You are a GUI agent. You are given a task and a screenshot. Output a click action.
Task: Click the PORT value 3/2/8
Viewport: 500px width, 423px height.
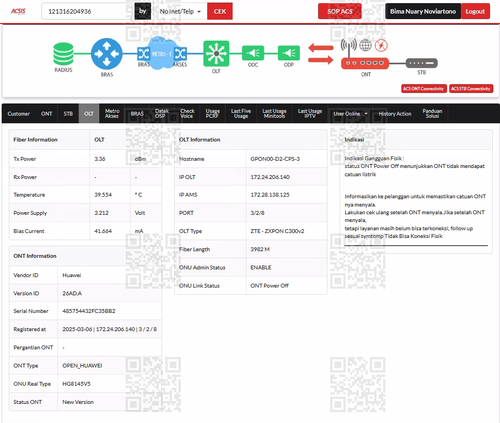click(x=257, y=213)
